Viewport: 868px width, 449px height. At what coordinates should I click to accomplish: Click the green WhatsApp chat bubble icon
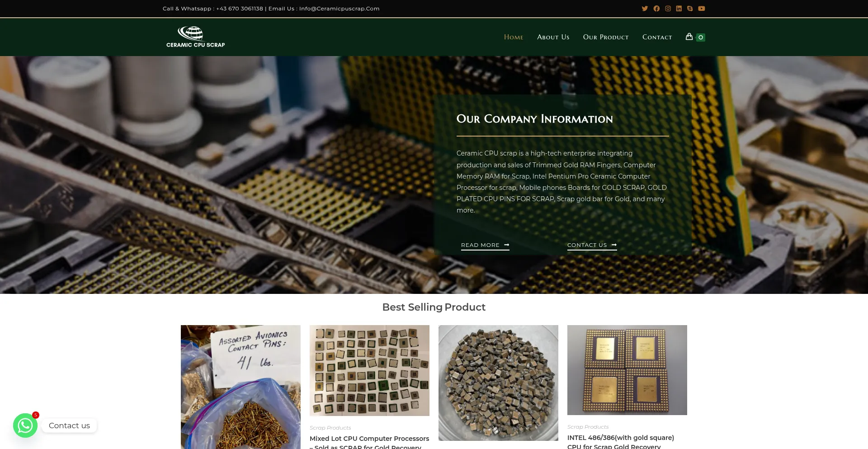pos(25,425)
